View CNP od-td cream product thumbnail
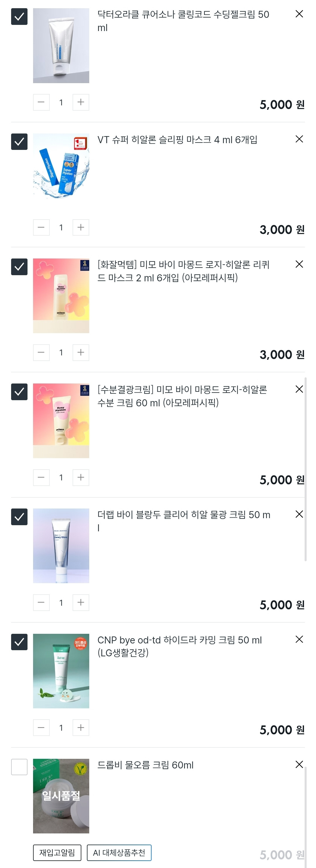 [x=61, y=671]
